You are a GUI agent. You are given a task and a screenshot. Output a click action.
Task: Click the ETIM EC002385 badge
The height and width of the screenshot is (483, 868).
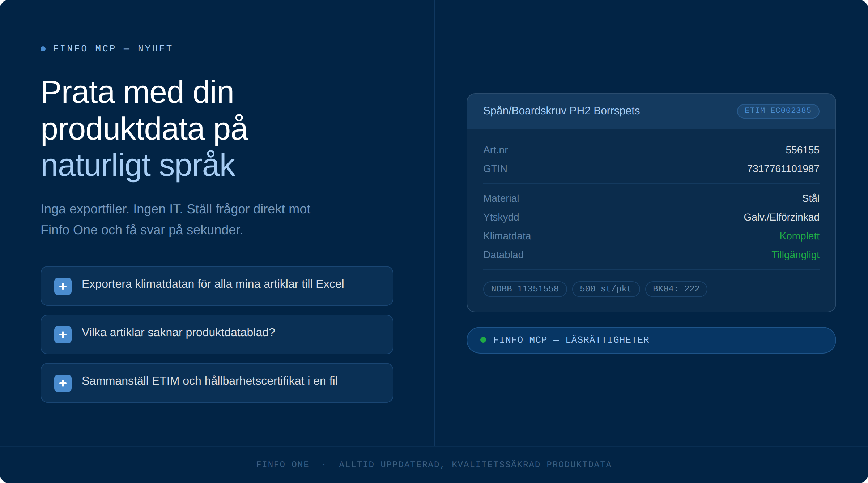778,111
